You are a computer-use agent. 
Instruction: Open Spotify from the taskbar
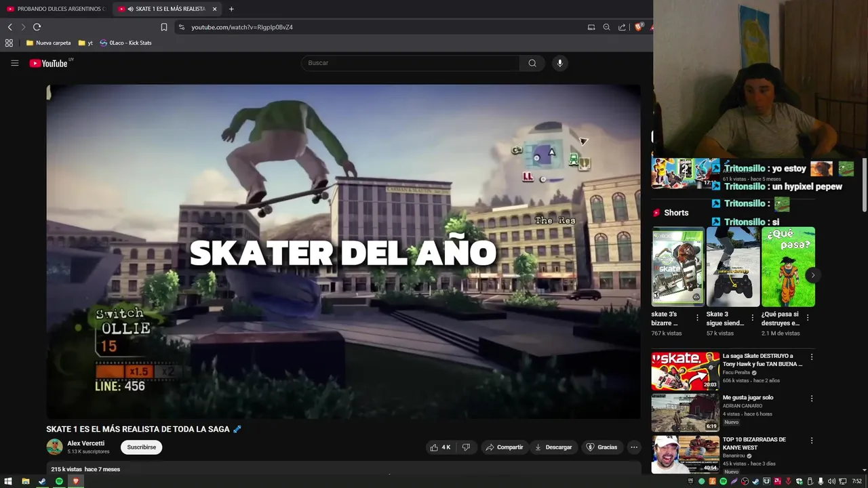point(59,481)
